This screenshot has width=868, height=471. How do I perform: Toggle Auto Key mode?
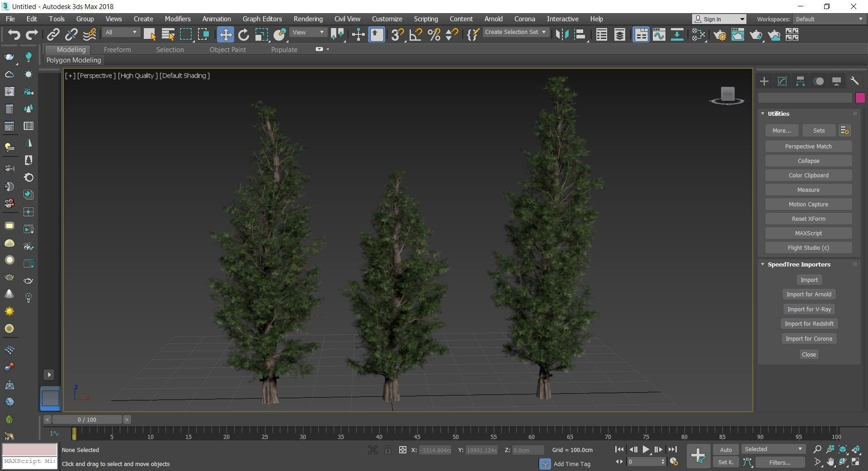[x=726, y=450]
